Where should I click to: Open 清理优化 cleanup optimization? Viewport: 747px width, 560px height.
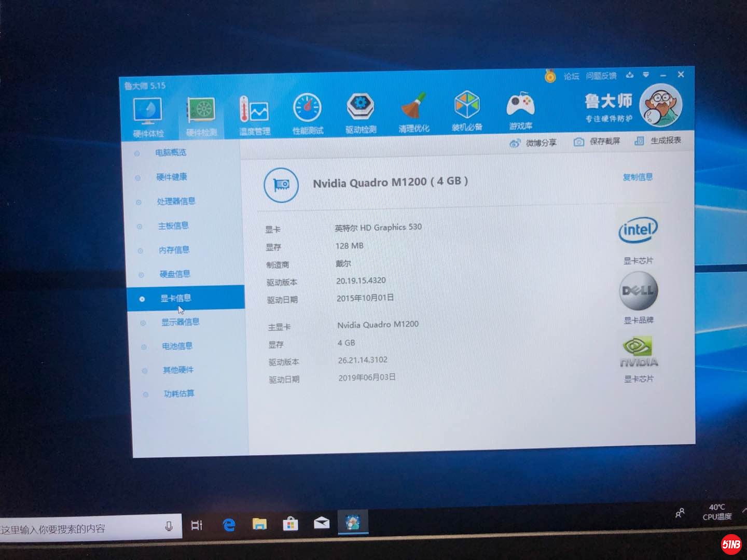413,111
